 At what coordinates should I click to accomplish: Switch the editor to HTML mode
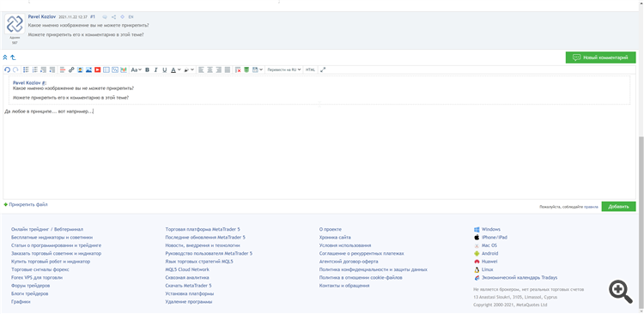click(x=310, y=69)
